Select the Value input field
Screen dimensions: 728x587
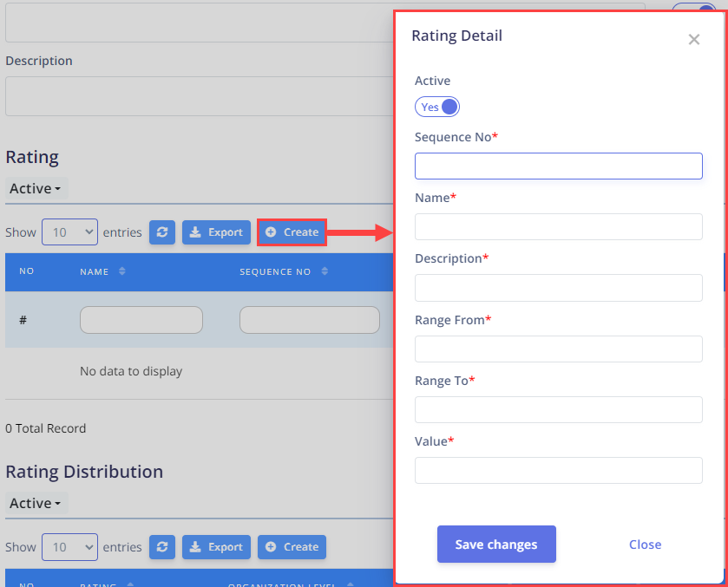coord(559,471)
